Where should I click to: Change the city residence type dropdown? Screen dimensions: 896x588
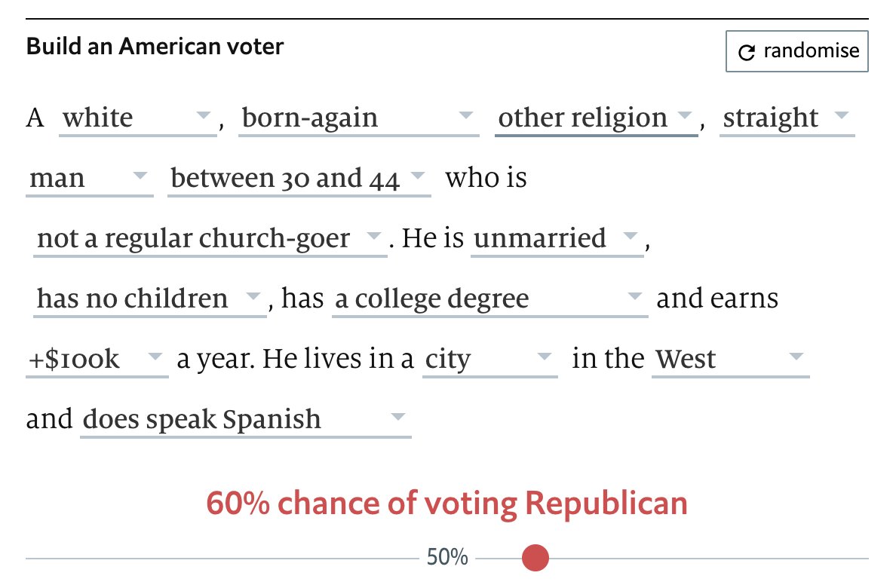[x=489, y=360]
